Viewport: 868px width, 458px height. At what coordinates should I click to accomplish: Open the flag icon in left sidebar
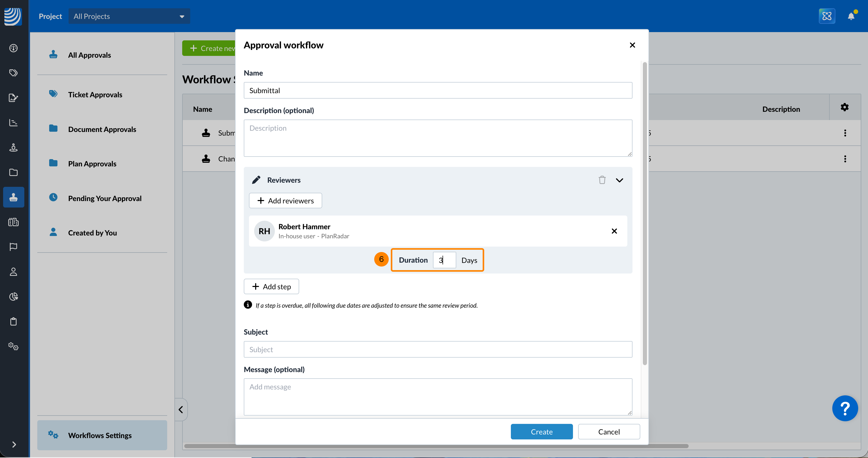[13, 247]
